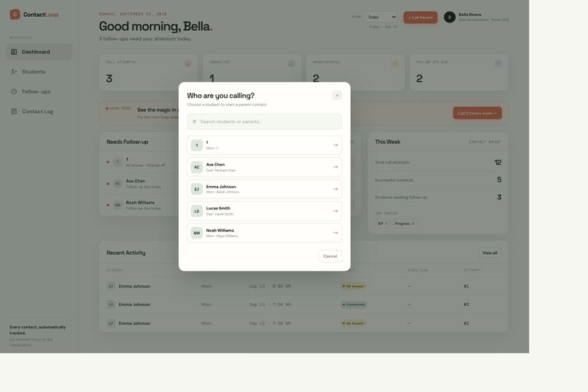588x392 pixels.
Task: Click the Call Emma's mom button
Action: 477,113
